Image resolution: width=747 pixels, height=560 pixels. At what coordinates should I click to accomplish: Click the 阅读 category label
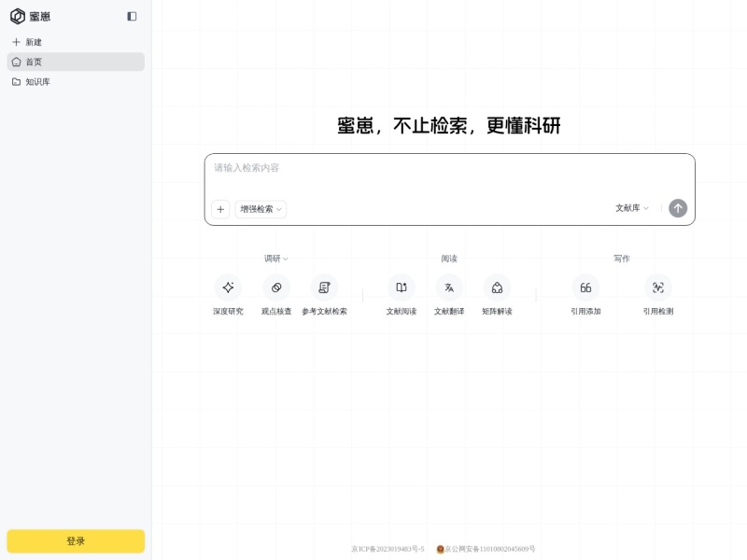pos(449,259)
